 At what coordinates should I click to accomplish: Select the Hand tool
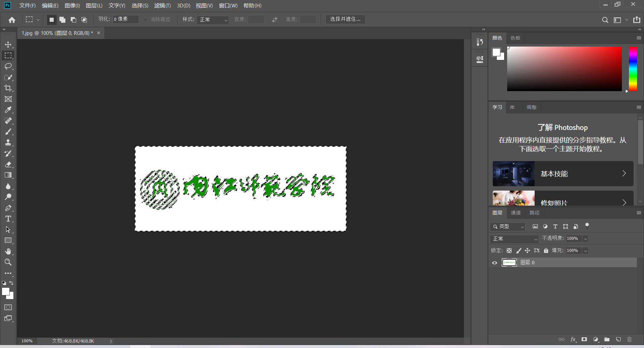point(8,252)
